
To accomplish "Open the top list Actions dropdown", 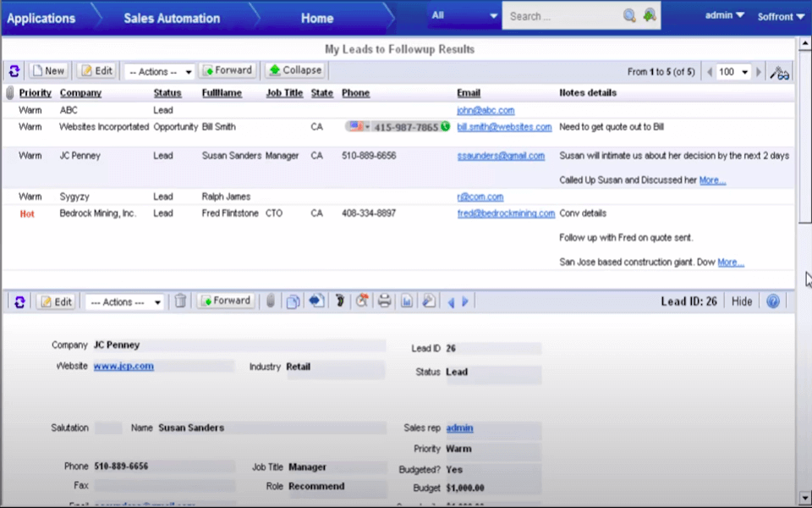I will click(x=160, y=71).
